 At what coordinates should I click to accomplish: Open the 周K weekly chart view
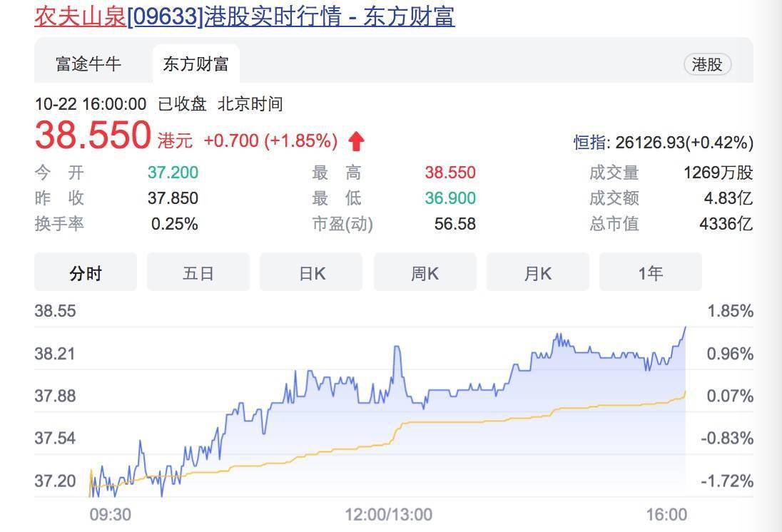click(425, 272)
